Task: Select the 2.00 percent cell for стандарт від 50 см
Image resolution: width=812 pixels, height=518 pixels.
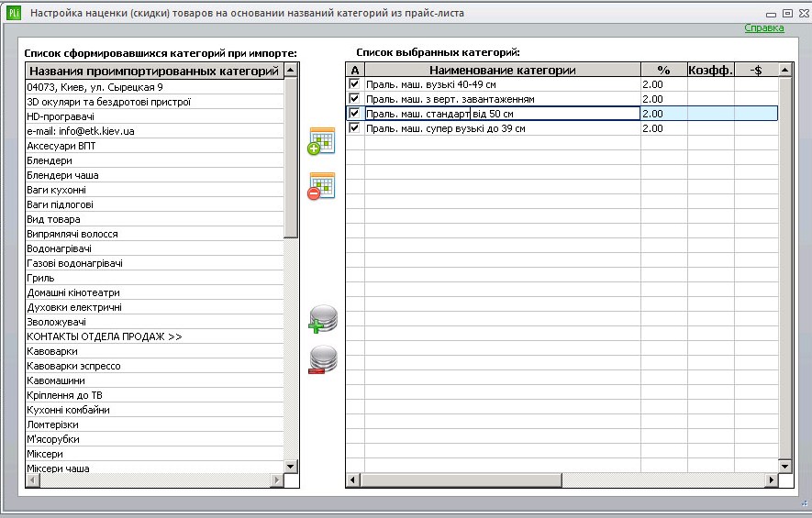Action: click(664, 114)
